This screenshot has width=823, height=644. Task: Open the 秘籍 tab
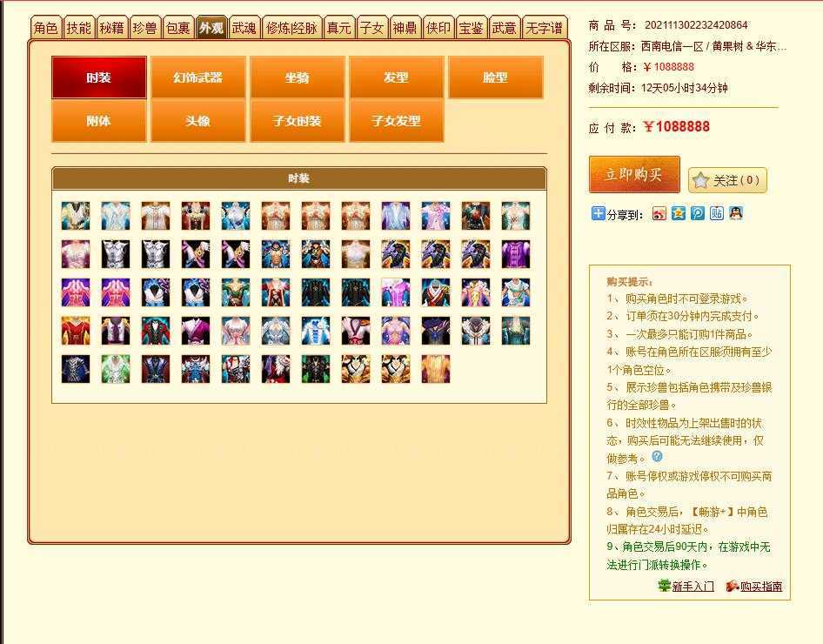pos(112,27)
